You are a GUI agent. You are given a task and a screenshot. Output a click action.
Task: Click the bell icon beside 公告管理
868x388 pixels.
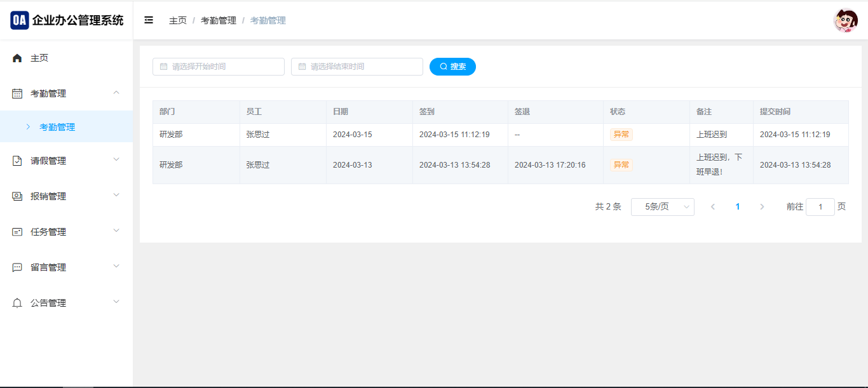tap(17, 303)
